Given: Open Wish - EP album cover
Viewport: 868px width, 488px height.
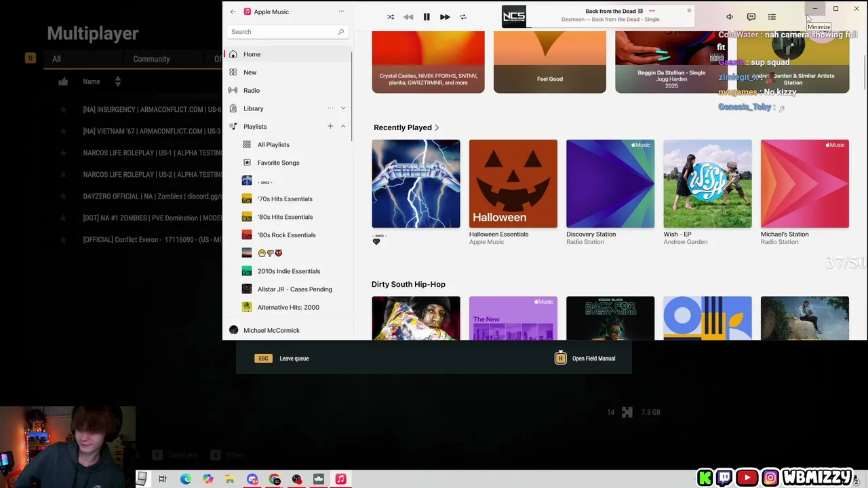Looking at the screenshot, I should (x=707, y=184).
